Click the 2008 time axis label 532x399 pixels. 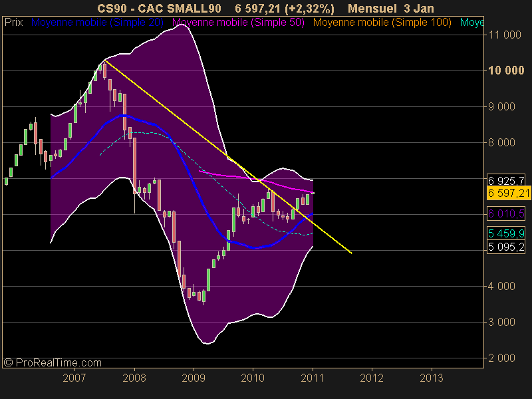[x=134, y=378]
